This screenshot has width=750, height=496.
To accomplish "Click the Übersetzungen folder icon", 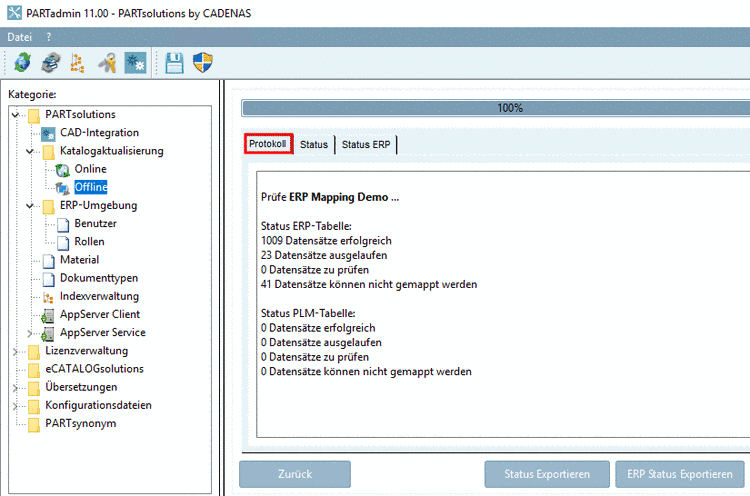I will (x=33, y=388).
